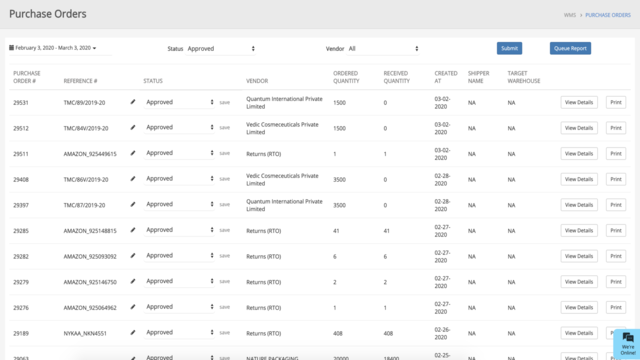Click purchase order number 29189

tap(21, 333)
